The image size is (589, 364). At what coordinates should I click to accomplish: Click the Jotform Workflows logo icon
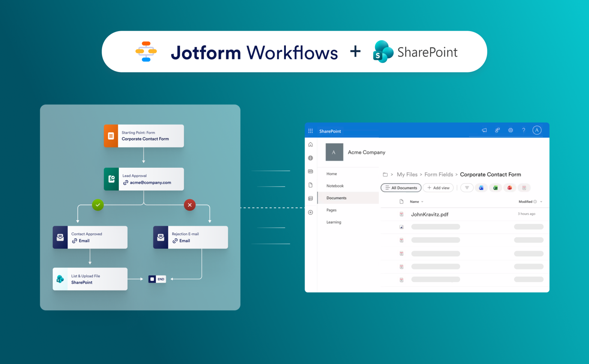(146, 51)
